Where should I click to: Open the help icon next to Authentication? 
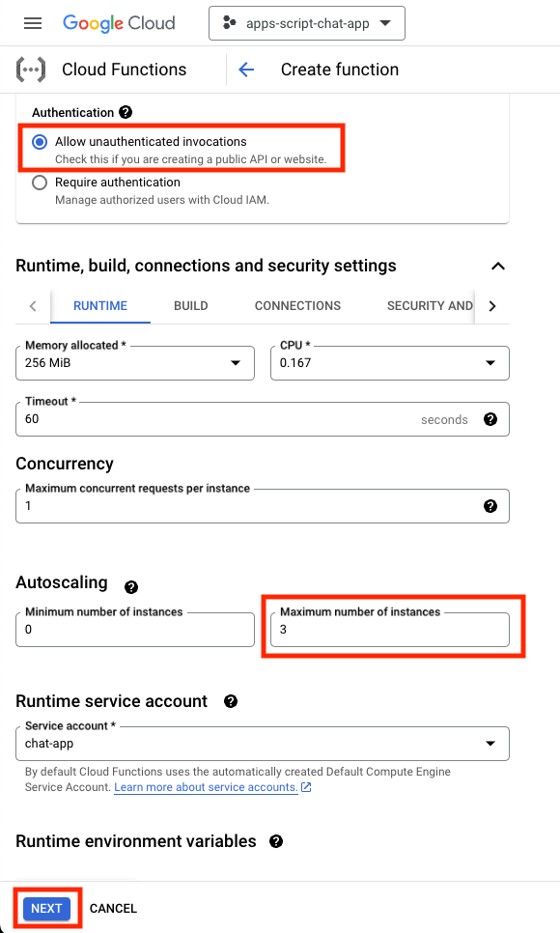[x=126, y=112]
